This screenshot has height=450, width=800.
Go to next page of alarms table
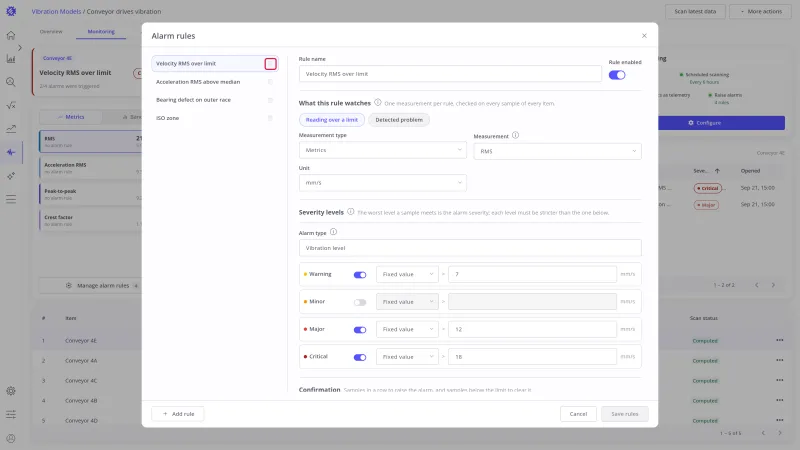773,285
